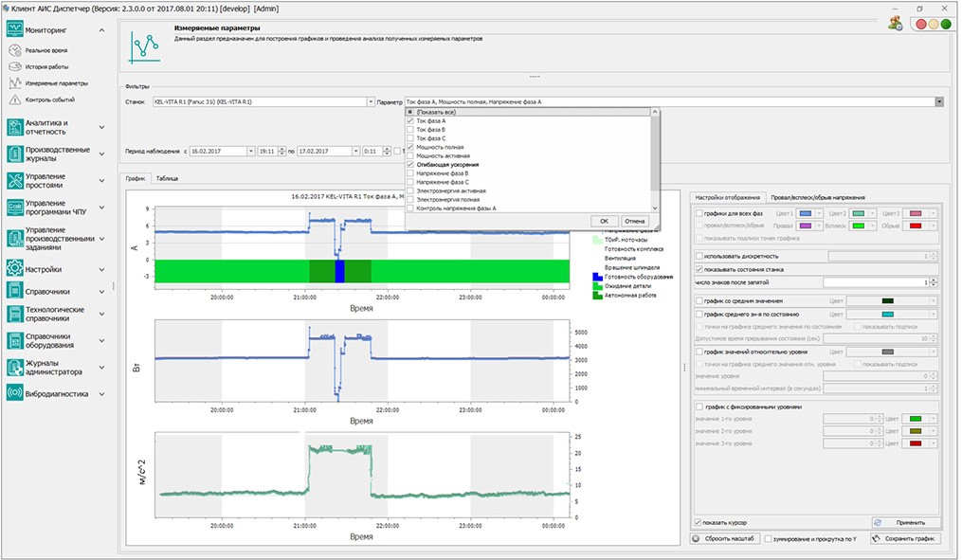Click OK in parameter list

click(x=605, y=221)
